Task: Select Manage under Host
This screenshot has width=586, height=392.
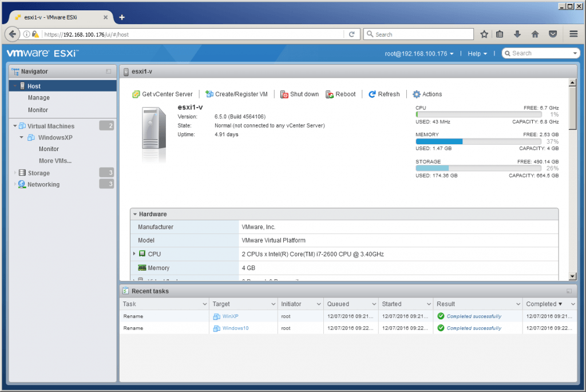Action: pos(38,97)
